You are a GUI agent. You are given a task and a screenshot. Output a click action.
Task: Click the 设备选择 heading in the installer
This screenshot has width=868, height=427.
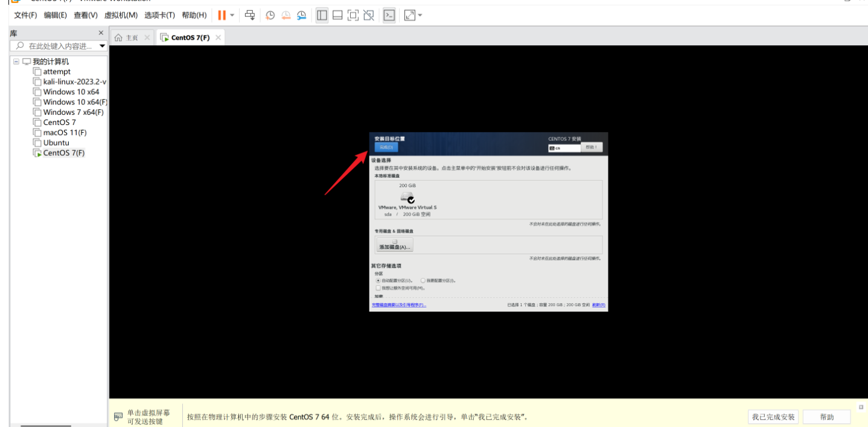(381, 161)
